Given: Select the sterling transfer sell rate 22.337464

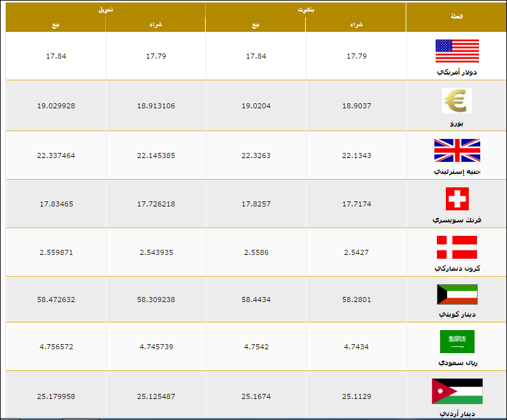Looking at the screenshot, I should [x=56, y=156].
